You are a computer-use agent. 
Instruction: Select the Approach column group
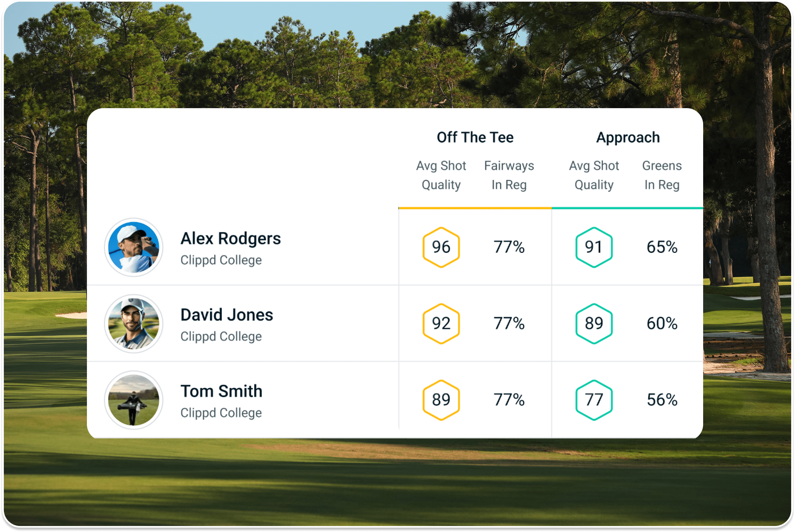[x=628, y=137]
